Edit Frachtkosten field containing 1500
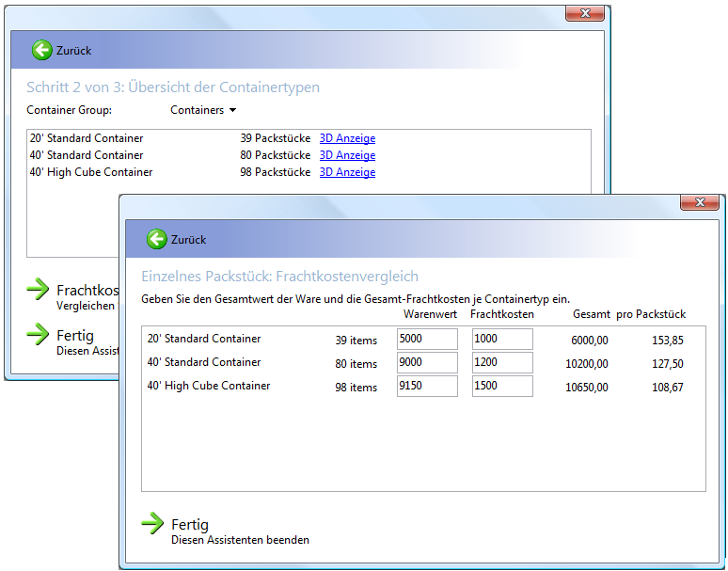Screen dimensions: 728x571 (502, 387)
